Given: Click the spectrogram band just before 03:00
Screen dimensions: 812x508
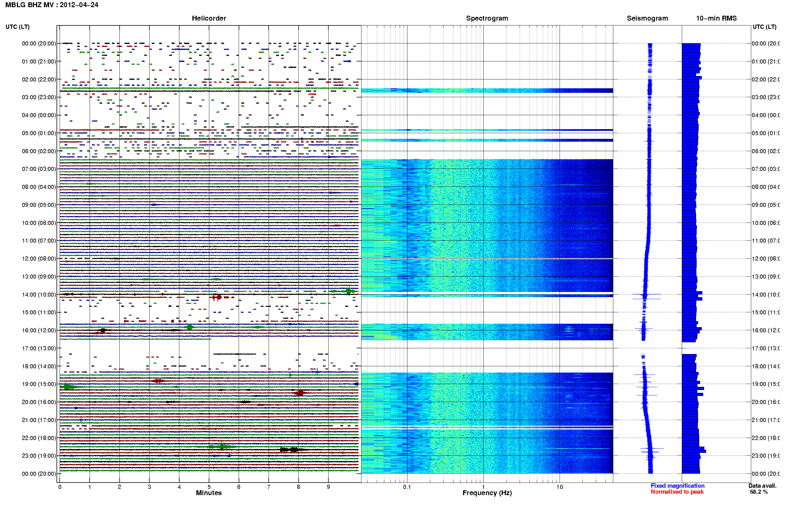Looking at the screenshot, I should pyautogui.click(x=487, y=90).
